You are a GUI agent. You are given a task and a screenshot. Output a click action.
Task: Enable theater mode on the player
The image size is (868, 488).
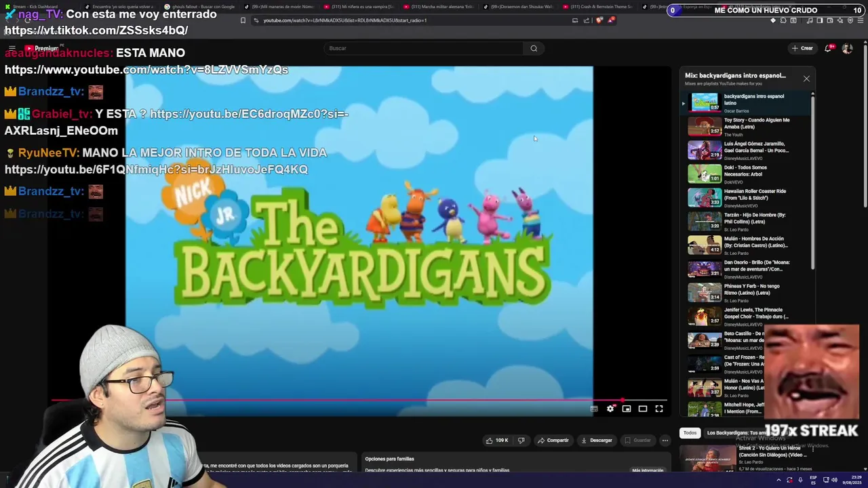[x=643, y=409]
